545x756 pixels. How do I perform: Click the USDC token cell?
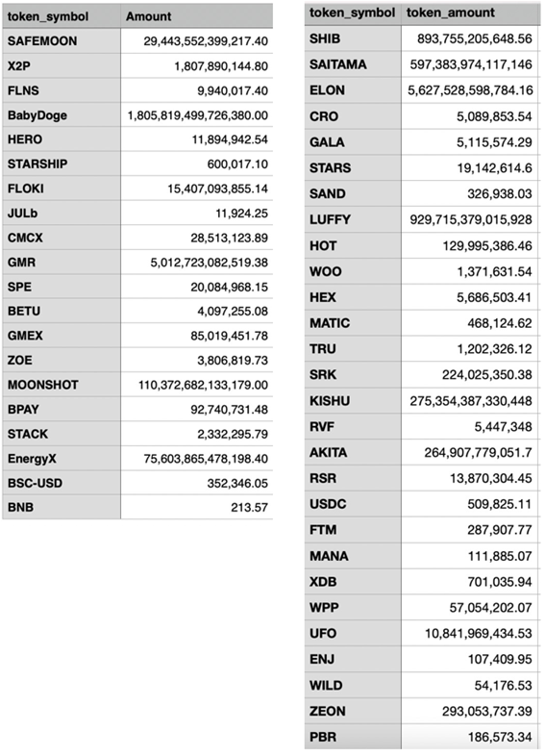(x=353, y=504)
